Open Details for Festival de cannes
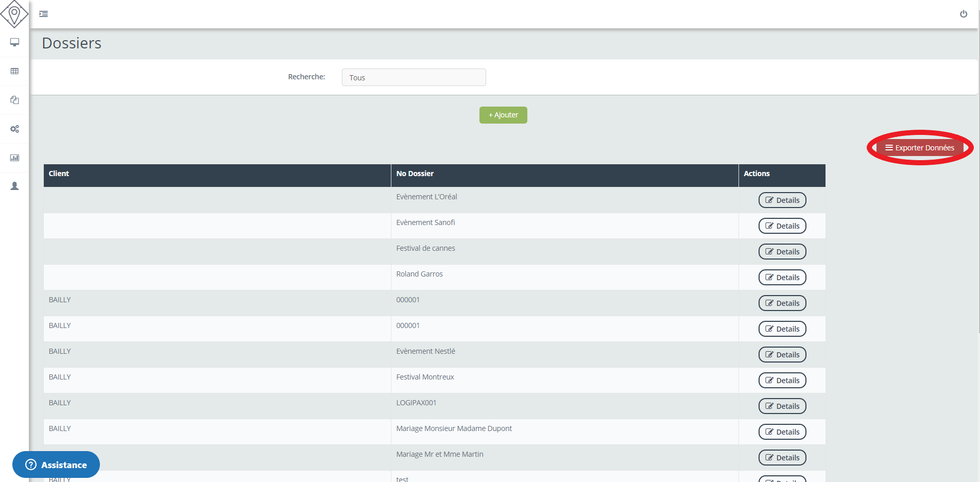This screenshot has height=482, width=980. pyautogui.click(x=782, y=252)
